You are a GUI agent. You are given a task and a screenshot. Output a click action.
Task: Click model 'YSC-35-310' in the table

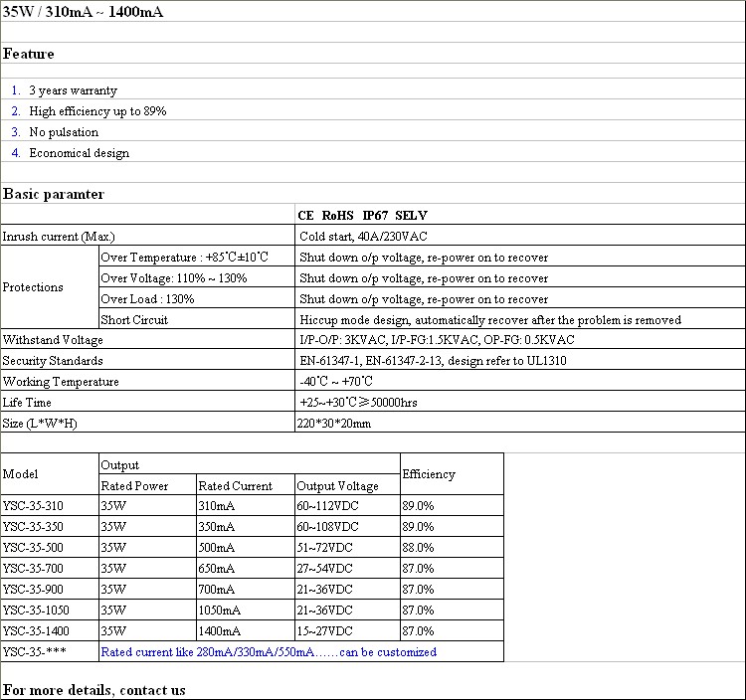coord(33,506)
